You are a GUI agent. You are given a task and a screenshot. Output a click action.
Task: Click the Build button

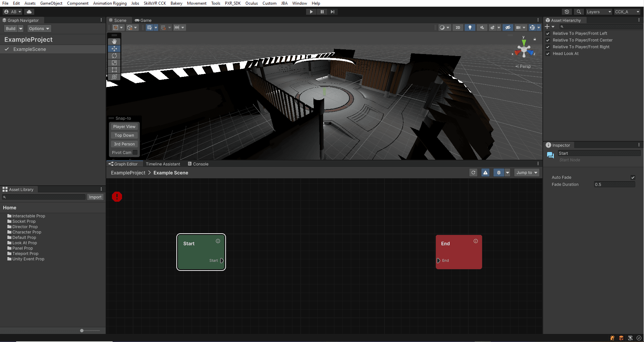pyautogui.click(x=11, y=29)
